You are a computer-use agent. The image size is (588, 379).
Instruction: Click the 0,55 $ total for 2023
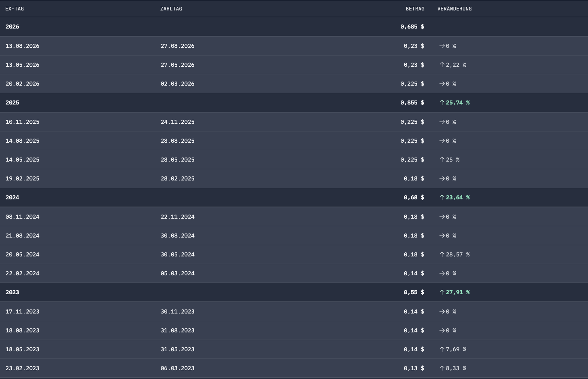414,292
